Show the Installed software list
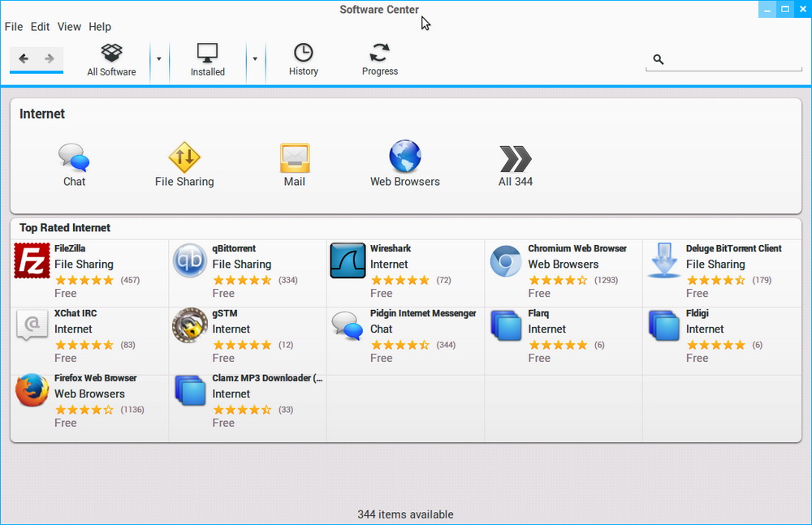The height and width of the screenshot is (525, 812). pyautogui.click(x=207, y=60)
